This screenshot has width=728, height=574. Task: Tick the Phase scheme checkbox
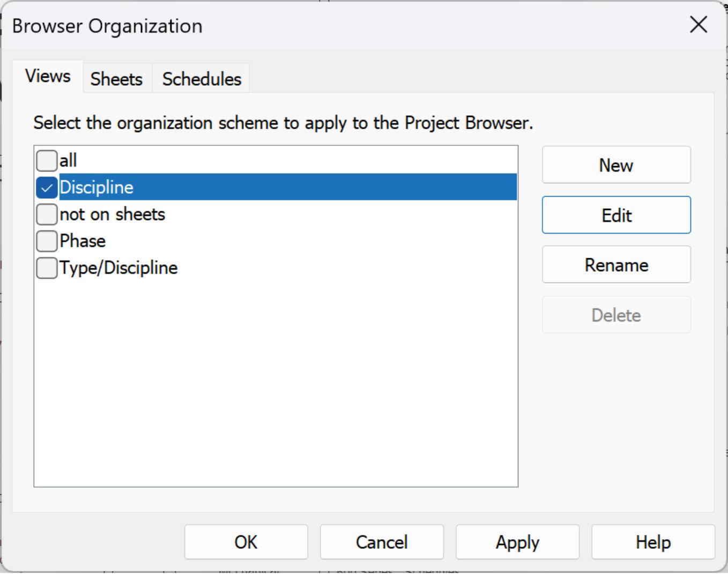tap(47, 241)
